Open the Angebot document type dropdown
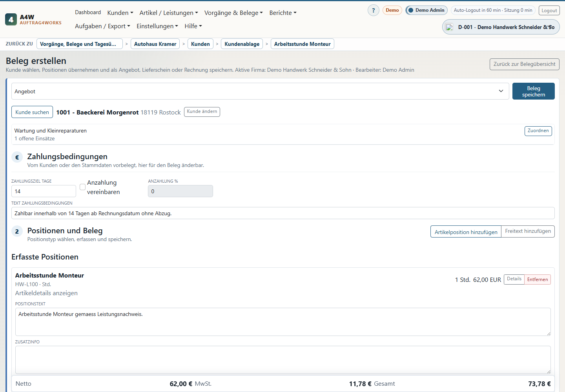565x392 pixels. pos(260,91)
